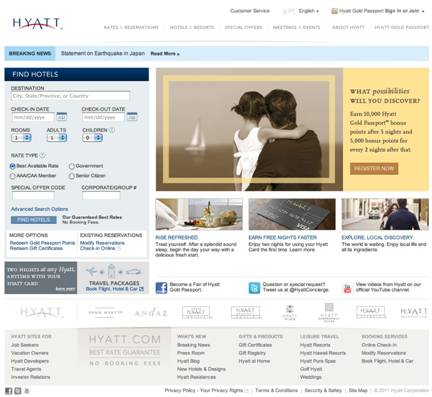Click the YouTube channel icon
This screenshot has width=432, height=397.
347,288
